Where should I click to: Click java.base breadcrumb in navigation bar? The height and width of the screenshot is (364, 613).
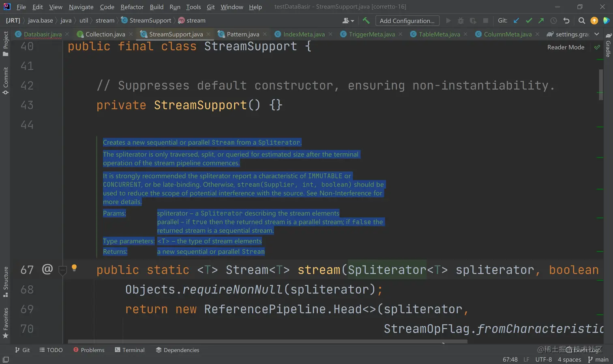40,20
